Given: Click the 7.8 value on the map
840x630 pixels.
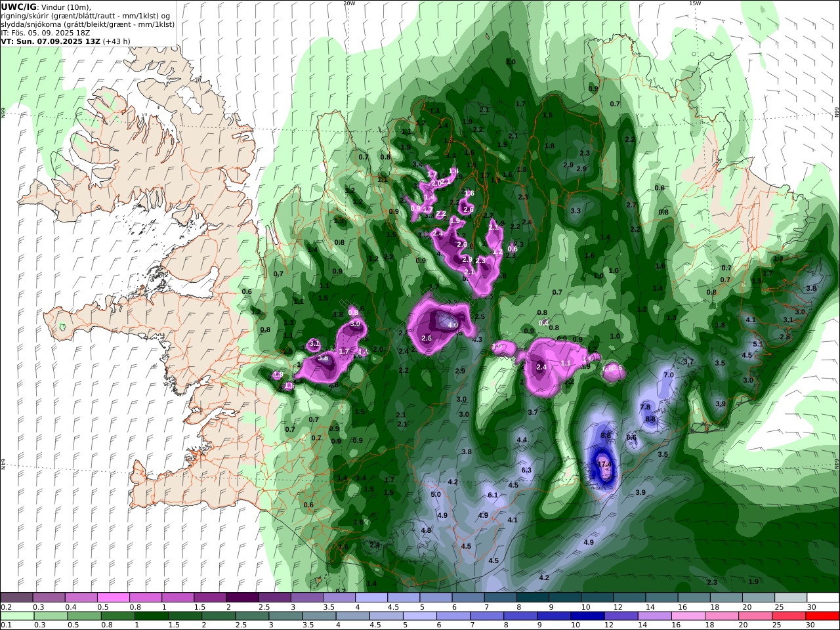Looking at the screenshot, I should click(645, 408).
